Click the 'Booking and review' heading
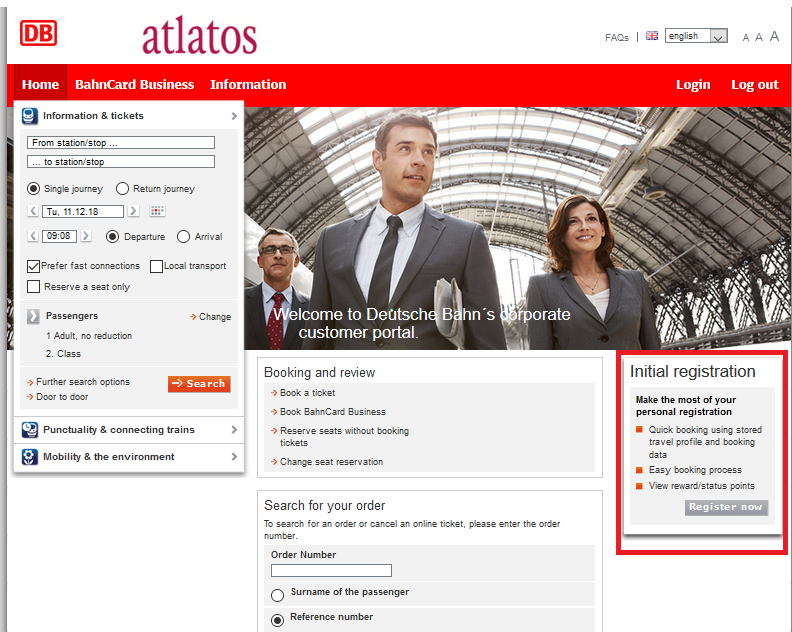Screen dimensions: 792x632 [x=320, y=372]
